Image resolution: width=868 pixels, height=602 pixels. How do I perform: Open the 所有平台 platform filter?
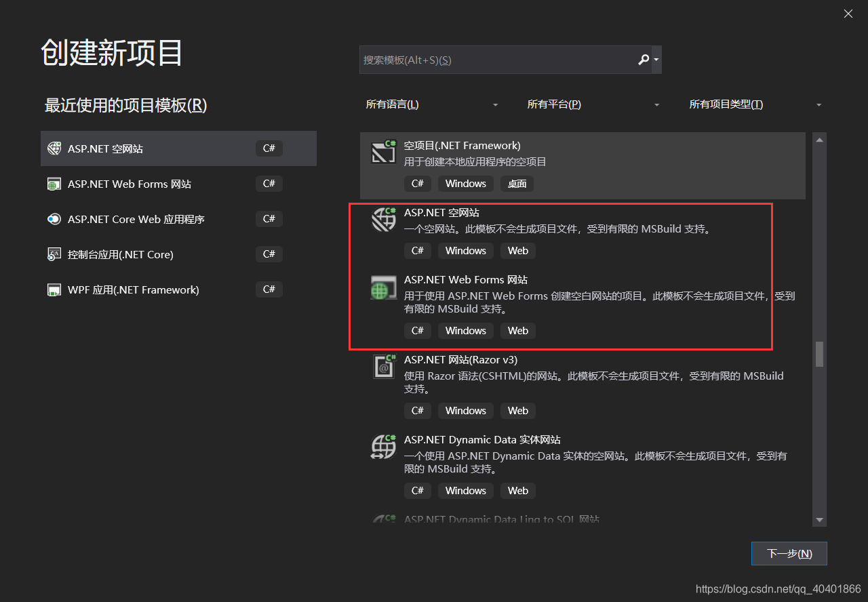(x=593, y=104)
